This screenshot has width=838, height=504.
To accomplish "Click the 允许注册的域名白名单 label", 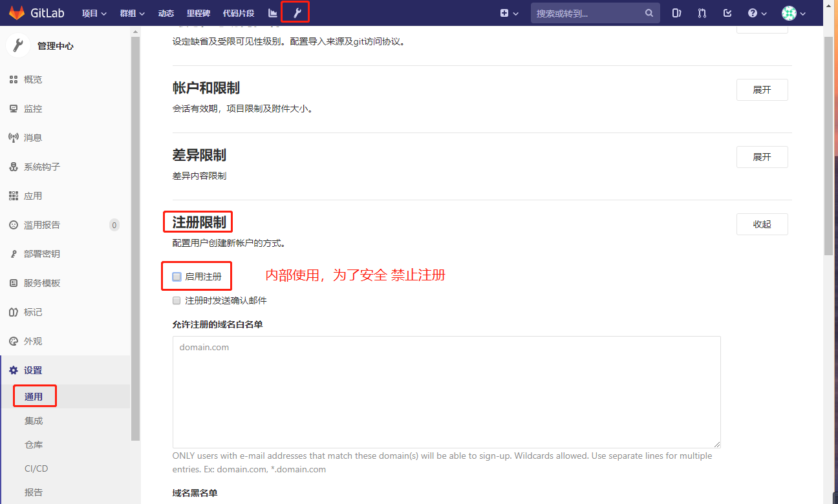I will (217, 324).
